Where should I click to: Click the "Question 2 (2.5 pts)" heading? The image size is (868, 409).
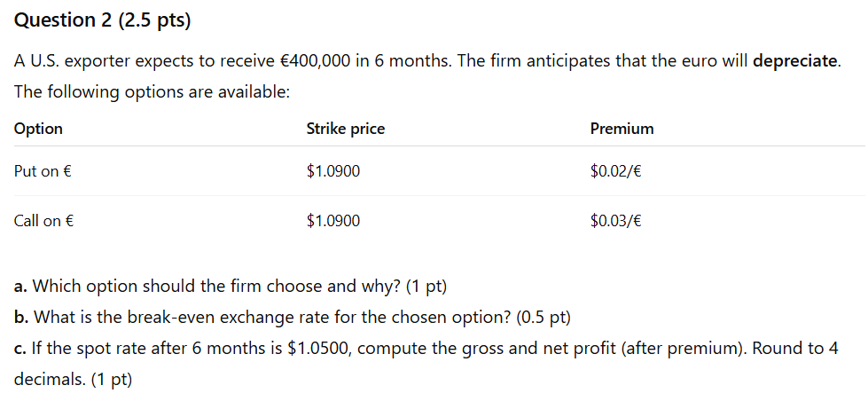point(103,20)
